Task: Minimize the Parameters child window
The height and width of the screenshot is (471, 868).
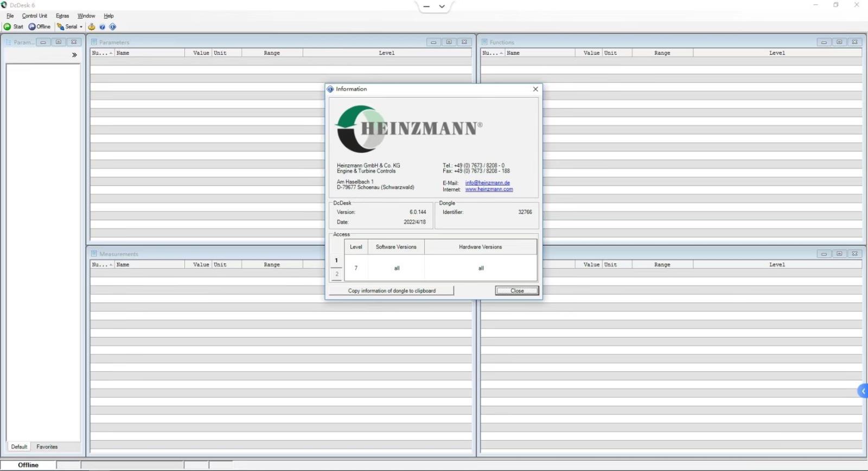Action: click(x=433, y=42)
